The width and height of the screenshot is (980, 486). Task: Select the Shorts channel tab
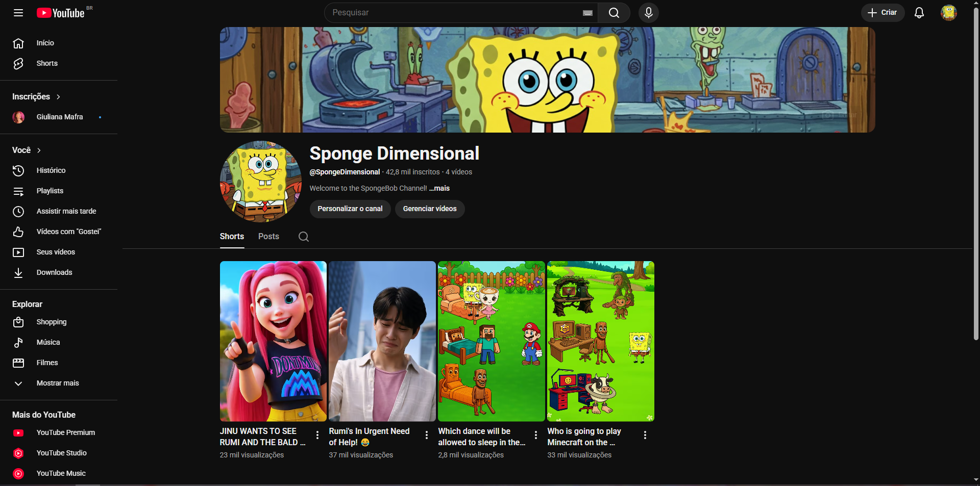click(232, 237)
